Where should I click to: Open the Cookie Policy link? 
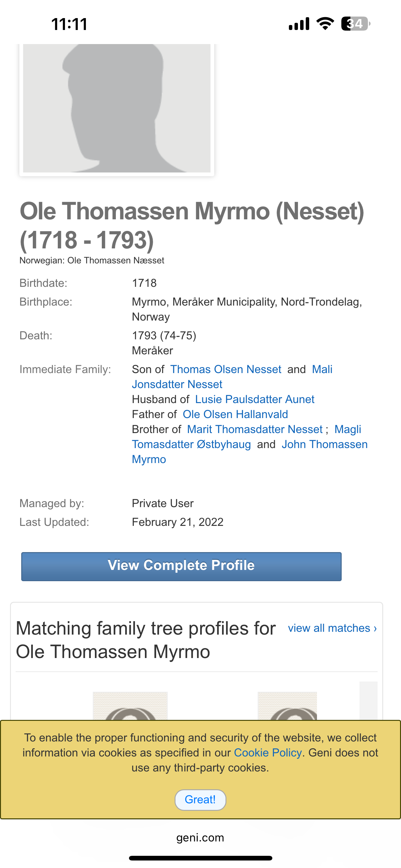[268, 753]
